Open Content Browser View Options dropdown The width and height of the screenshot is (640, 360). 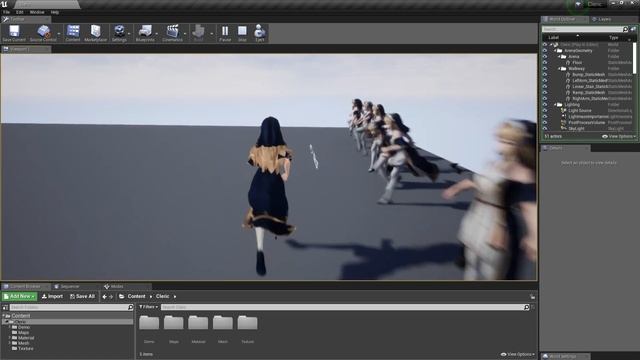[518, 354]
